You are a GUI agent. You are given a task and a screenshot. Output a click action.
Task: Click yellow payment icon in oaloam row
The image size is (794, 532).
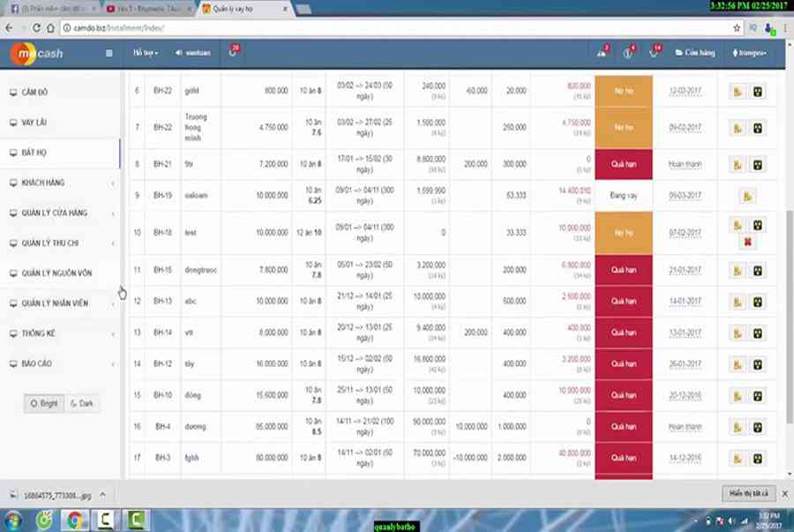click(748, 196)
